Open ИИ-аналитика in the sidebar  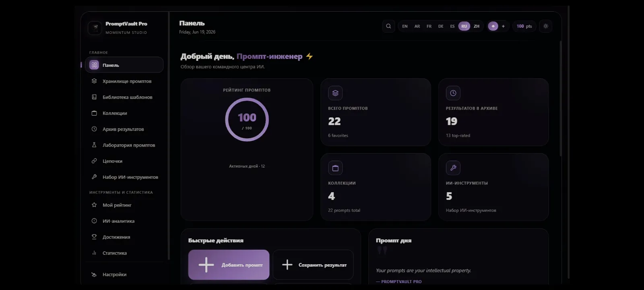pyautogui.click(x=124, y=221)
